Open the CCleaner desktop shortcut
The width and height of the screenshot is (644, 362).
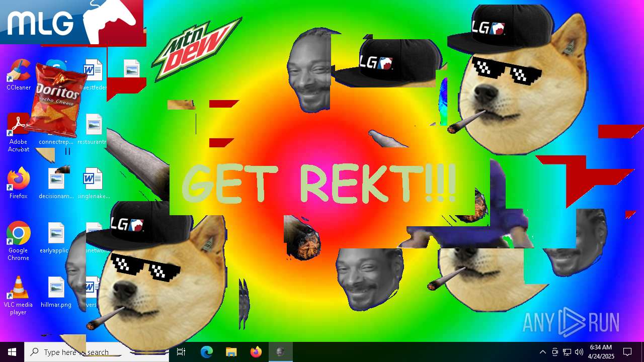[19, 74]
